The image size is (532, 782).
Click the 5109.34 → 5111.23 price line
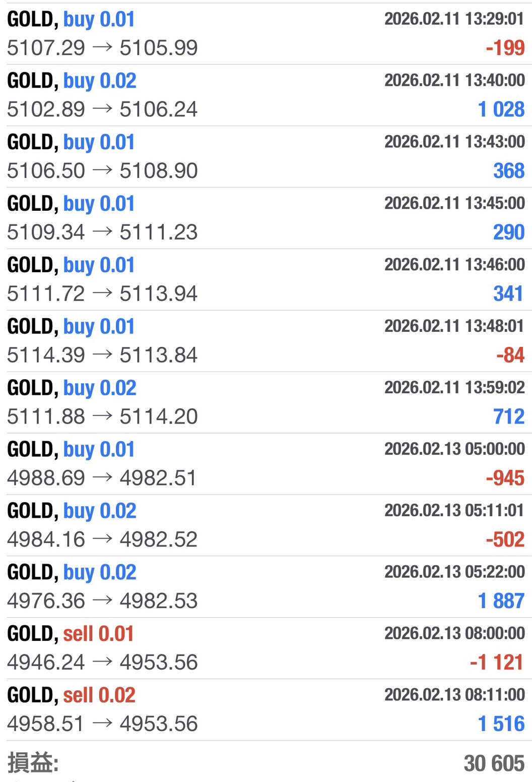click(102, 232)
